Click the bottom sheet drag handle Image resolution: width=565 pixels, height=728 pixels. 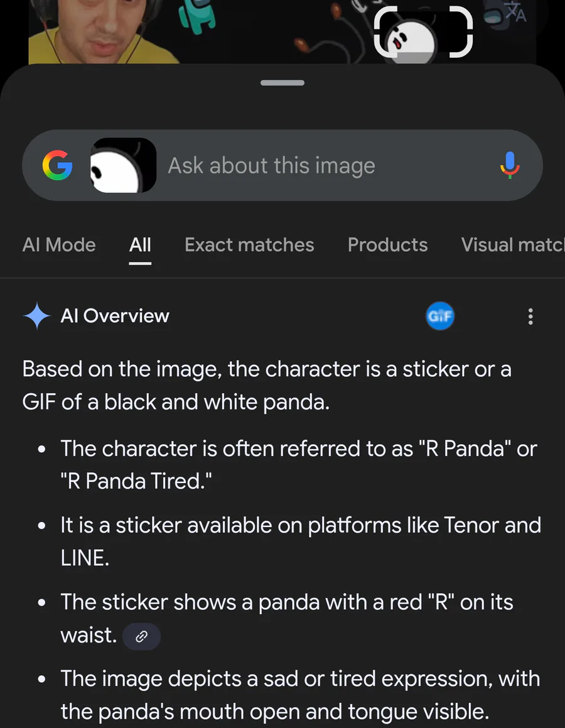pyautogui.click(x=282, y=83)
